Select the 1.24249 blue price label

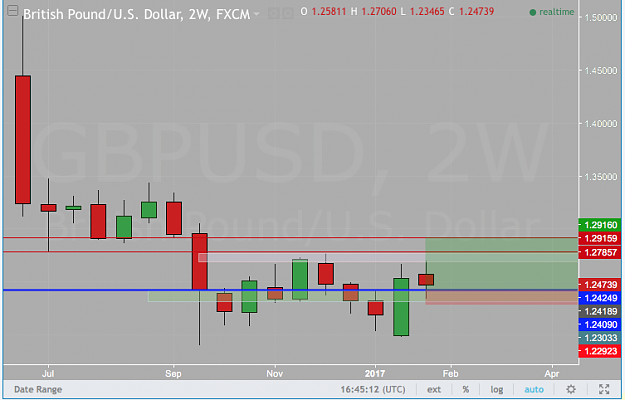tap(600, 298)
